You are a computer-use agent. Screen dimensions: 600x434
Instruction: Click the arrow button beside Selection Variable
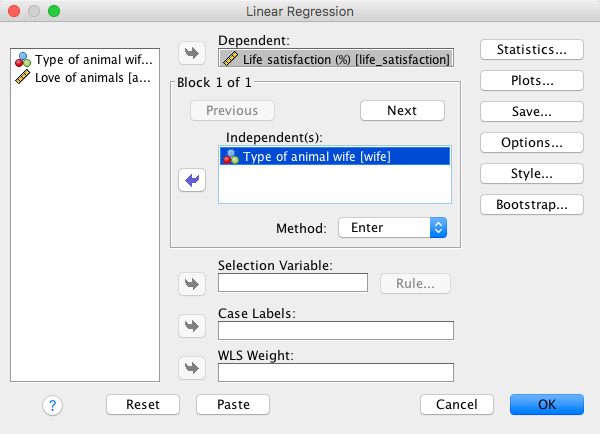pyautogui.click(x=190, y=284)
